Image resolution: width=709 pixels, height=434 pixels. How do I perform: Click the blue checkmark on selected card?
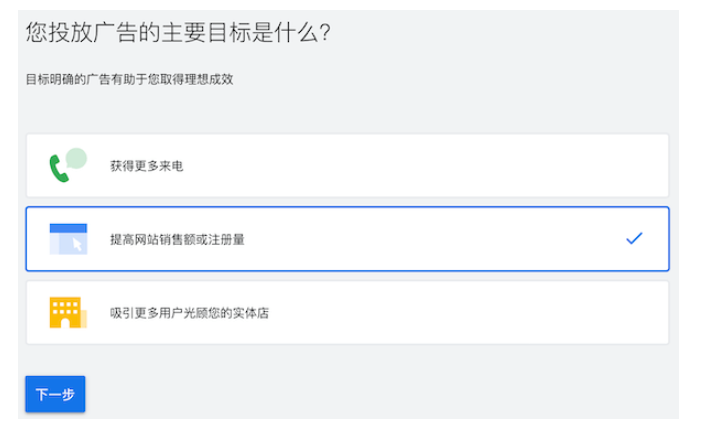coord(633,239)
